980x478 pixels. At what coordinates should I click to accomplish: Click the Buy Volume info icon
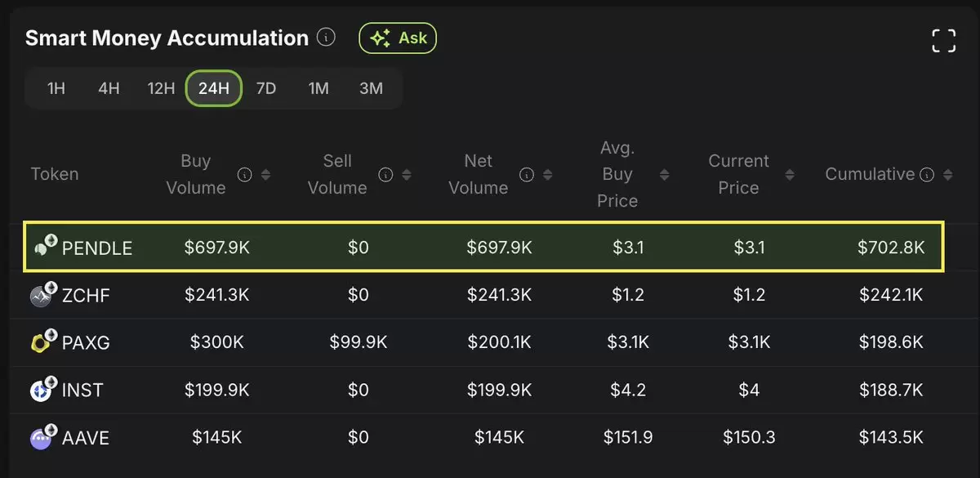coord(244,175)
